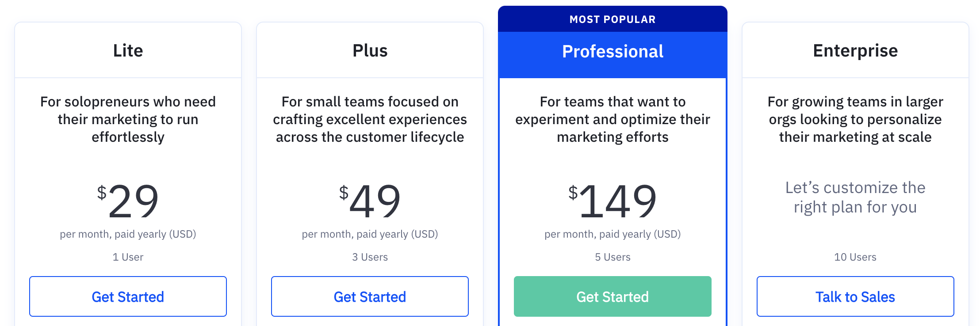Select the Enterprise plan heading

click(x=855, y=51)
